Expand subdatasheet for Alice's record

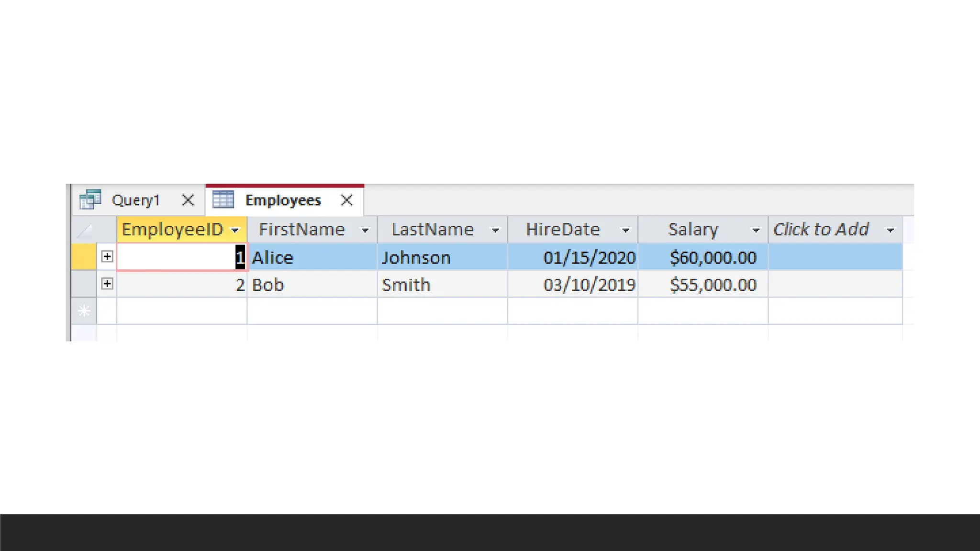click(x=107, y=257)
